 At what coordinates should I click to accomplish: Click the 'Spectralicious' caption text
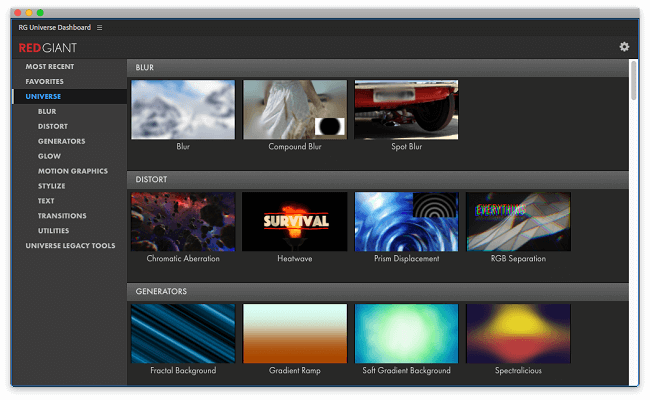coord(518,371)
